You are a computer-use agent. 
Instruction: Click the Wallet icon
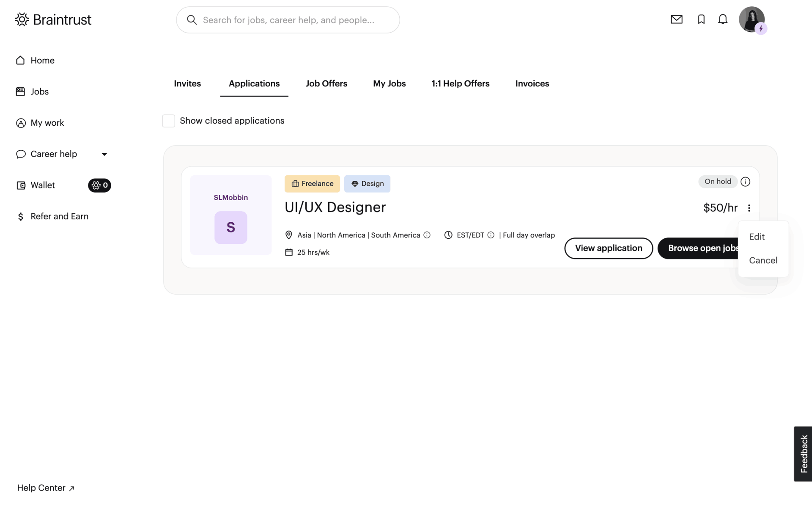click(21, 185)
